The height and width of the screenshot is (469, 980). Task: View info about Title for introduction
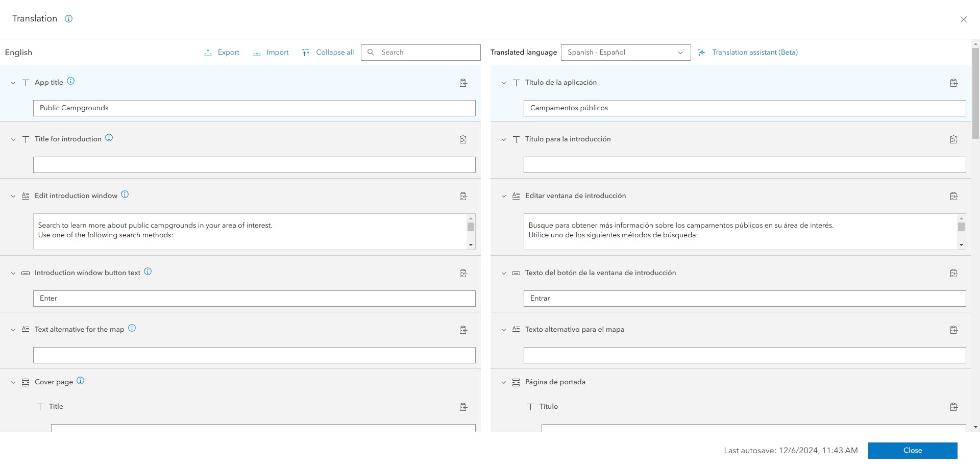pos(109,137)
